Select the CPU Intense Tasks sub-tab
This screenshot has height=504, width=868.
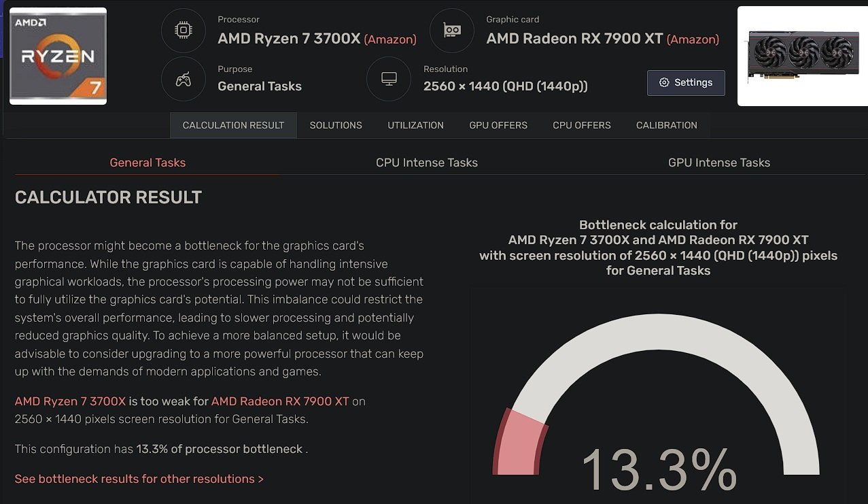click(x=427, y=163)
